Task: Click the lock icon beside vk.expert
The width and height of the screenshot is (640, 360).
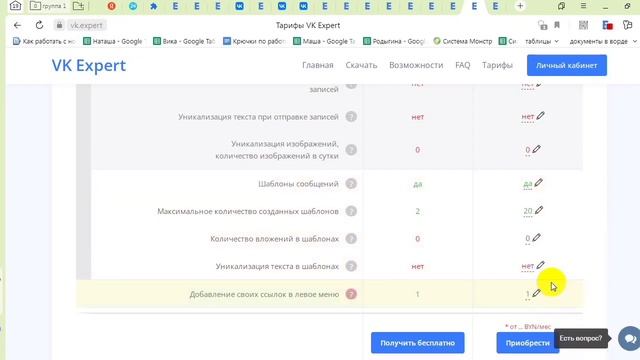Action: point(59,25)
